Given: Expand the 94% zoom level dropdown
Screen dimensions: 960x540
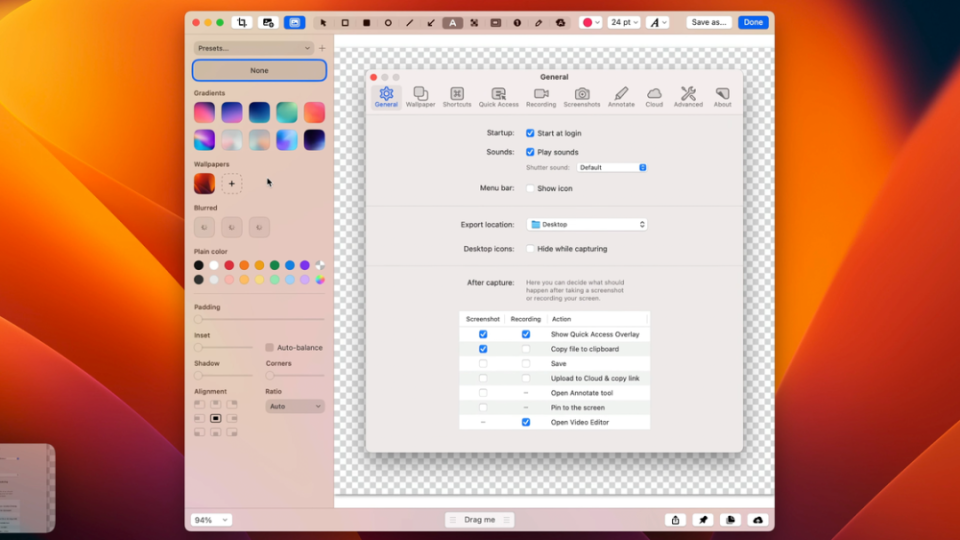Looking at the screenshot, I should click(x=211, y=520).
